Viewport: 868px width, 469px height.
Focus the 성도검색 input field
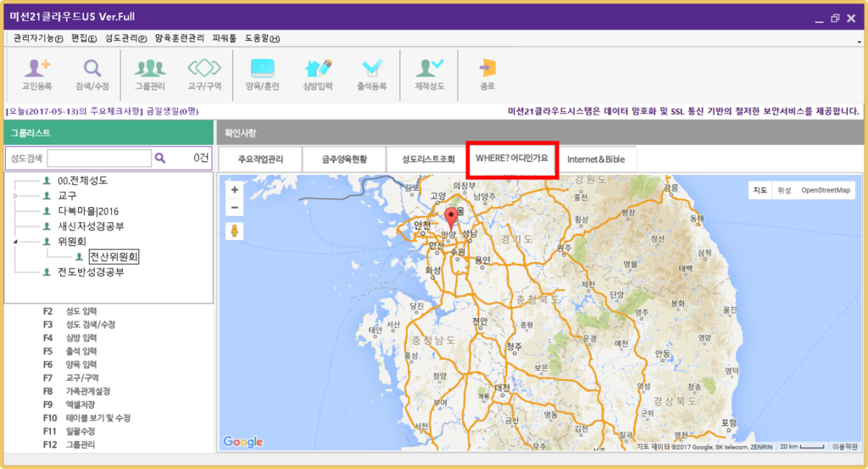[99, 159]
